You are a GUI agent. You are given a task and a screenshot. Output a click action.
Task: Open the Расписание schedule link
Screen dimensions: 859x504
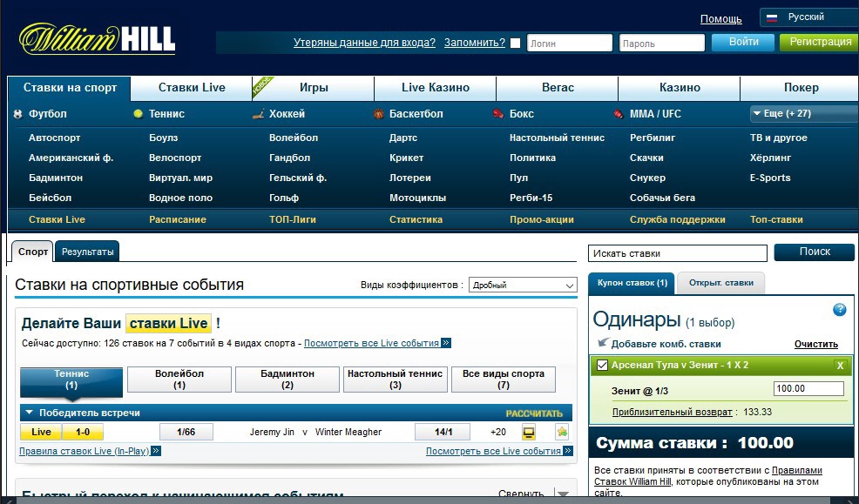178,219
